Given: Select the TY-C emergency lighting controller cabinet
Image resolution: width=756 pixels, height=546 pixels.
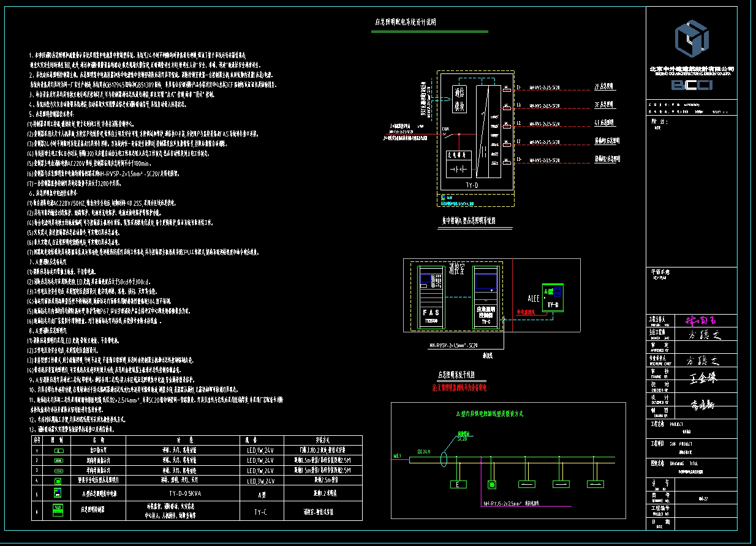Looking at the screenshot, I should [486, 297].
